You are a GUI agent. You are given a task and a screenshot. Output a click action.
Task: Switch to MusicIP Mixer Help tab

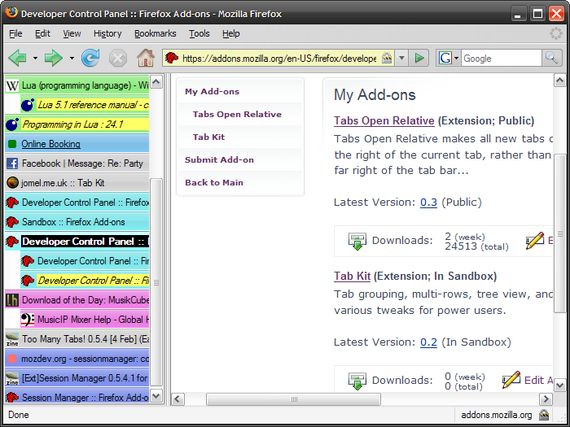pyautogui.click(x=85, y=320)
